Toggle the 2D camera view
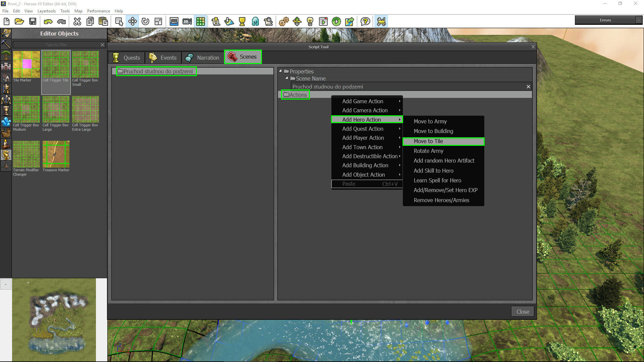 tap(187, 21)
